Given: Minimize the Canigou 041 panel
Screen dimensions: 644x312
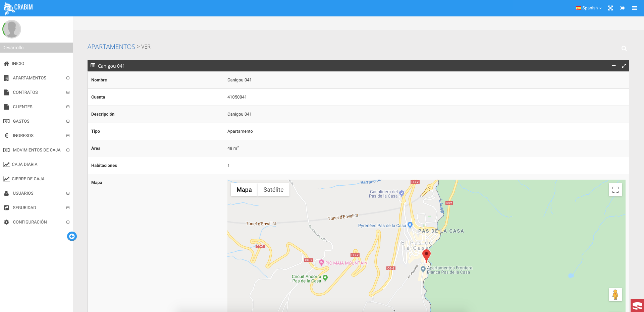Looking at the screenshot, I should pos(614,66).
